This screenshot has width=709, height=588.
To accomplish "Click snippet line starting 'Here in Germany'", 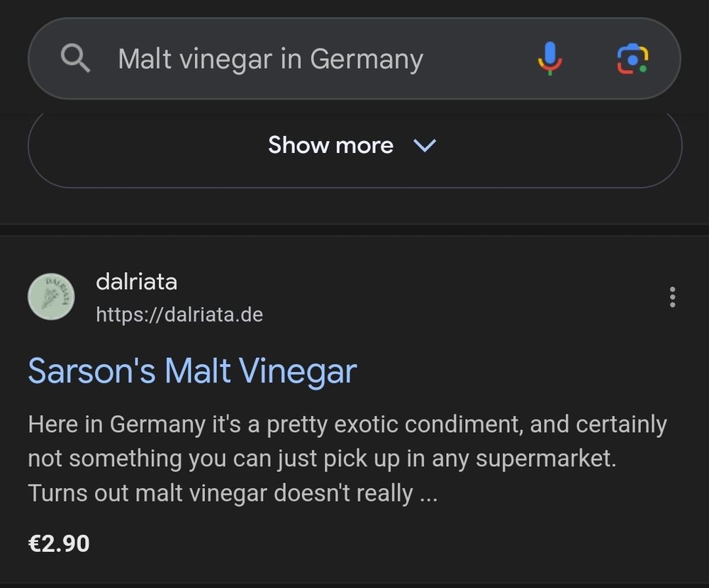I will tap(347, 425).
